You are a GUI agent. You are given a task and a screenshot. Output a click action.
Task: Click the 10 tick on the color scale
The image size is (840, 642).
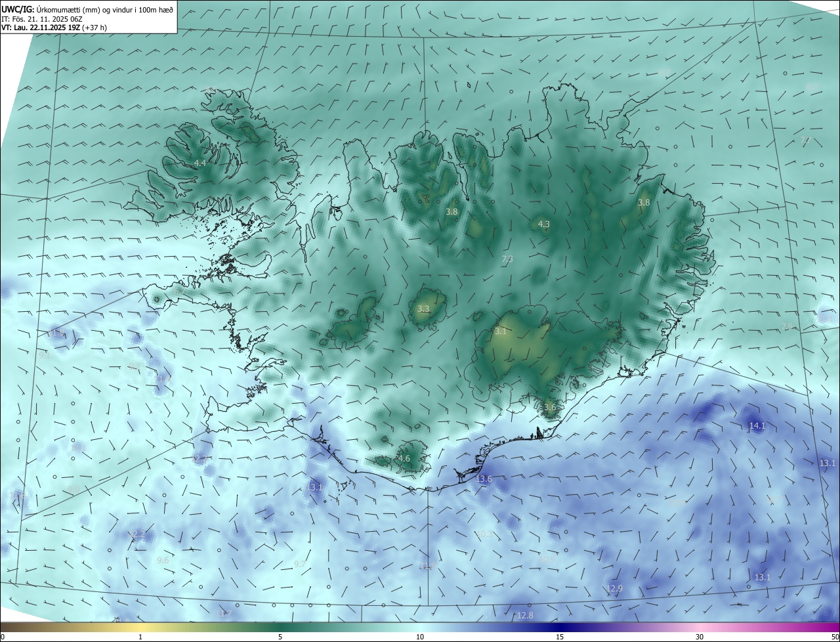[420, 637]
